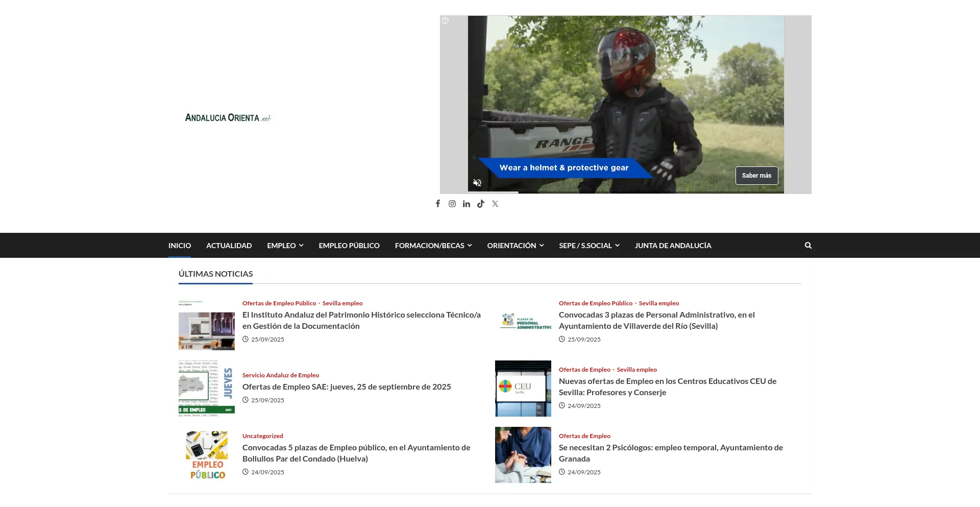Click the ad info icon

[x=445, y=20]
